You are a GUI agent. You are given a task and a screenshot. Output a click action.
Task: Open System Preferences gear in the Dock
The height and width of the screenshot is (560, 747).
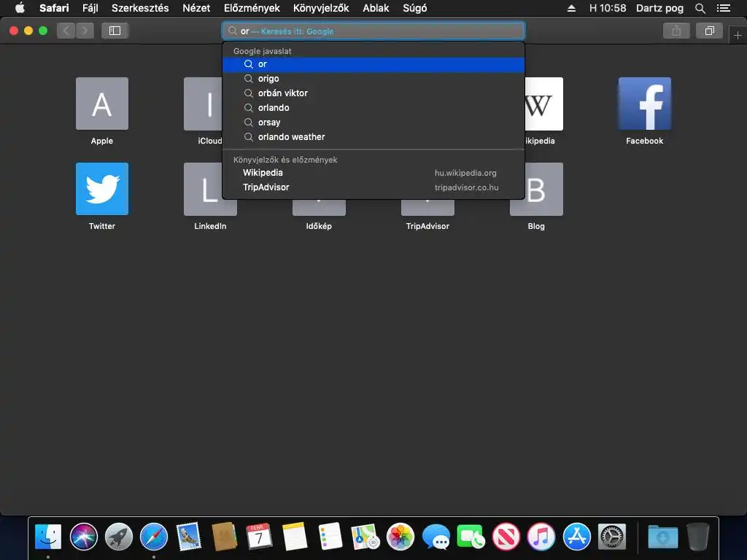point(612,537)
